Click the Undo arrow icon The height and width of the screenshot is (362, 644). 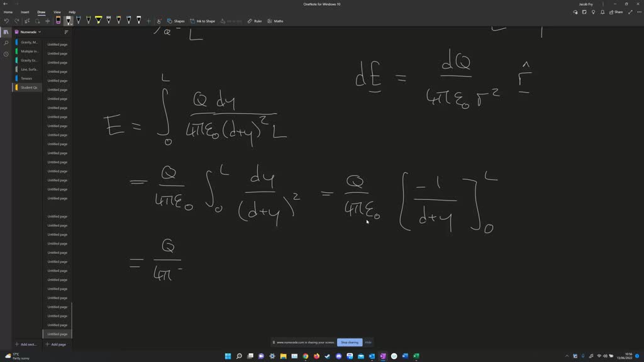click(x=6, y=21)
